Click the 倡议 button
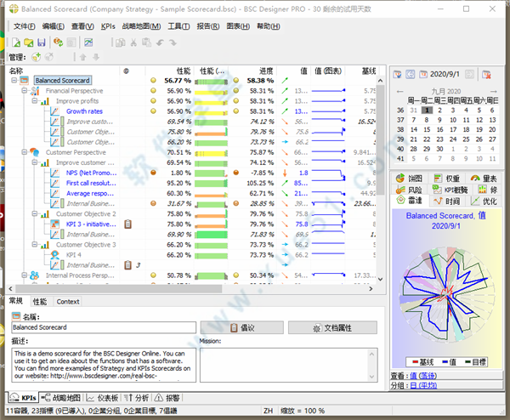The height and width of the screenshot is (420, 510). tap(241, 327)
